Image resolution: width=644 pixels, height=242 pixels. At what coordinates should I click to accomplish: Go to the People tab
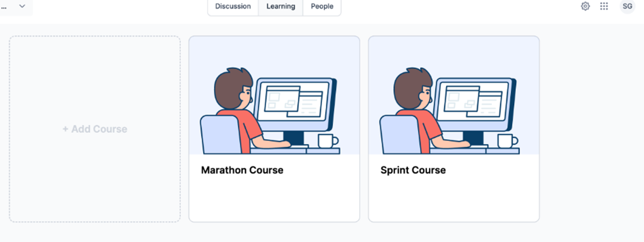click(322, 6)
